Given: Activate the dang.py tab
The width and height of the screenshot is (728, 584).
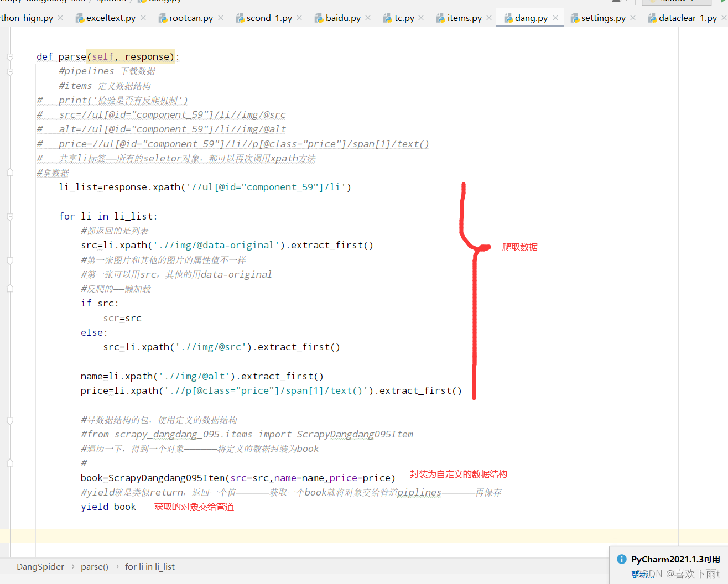Looking at the screenshot, I should click(531, 18).
